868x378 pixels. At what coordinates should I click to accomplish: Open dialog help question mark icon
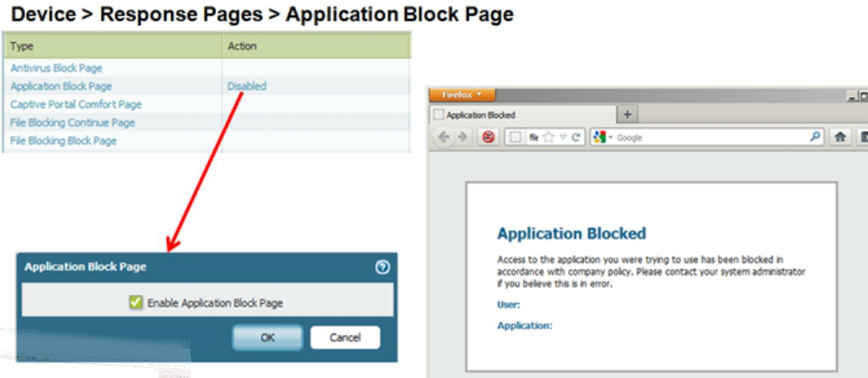point(382,267)
